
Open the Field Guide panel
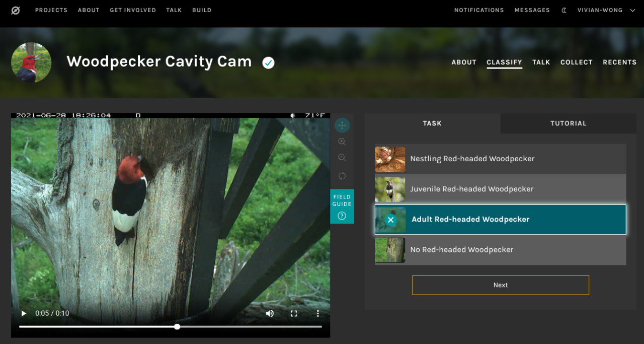342,207
